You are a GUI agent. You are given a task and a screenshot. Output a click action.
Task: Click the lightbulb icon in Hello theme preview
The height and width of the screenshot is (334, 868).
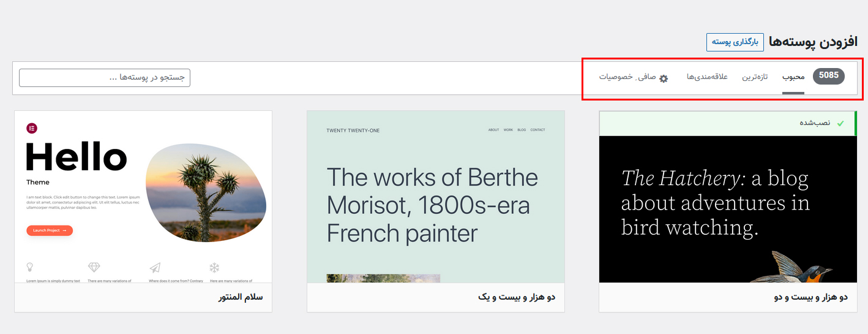(29, 267)
